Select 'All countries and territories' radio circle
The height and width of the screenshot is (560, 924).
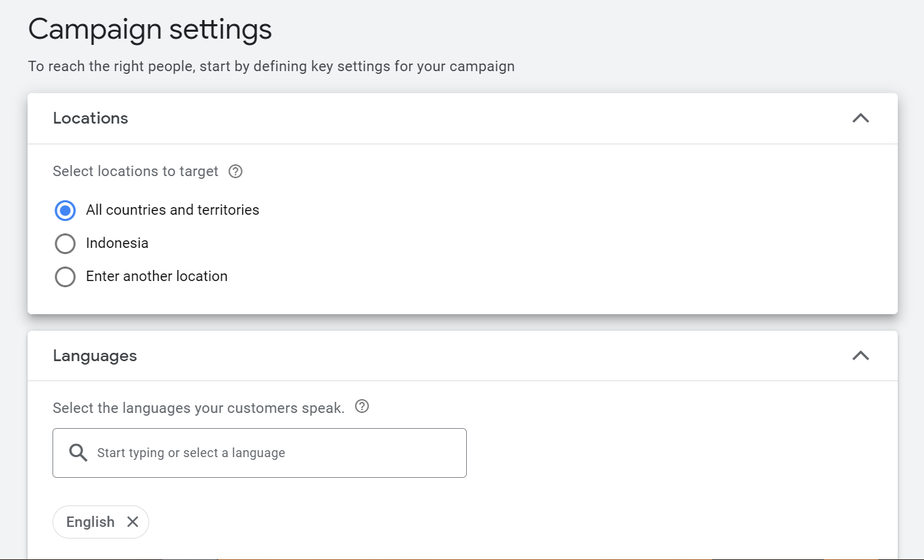(x=65, y=211)
